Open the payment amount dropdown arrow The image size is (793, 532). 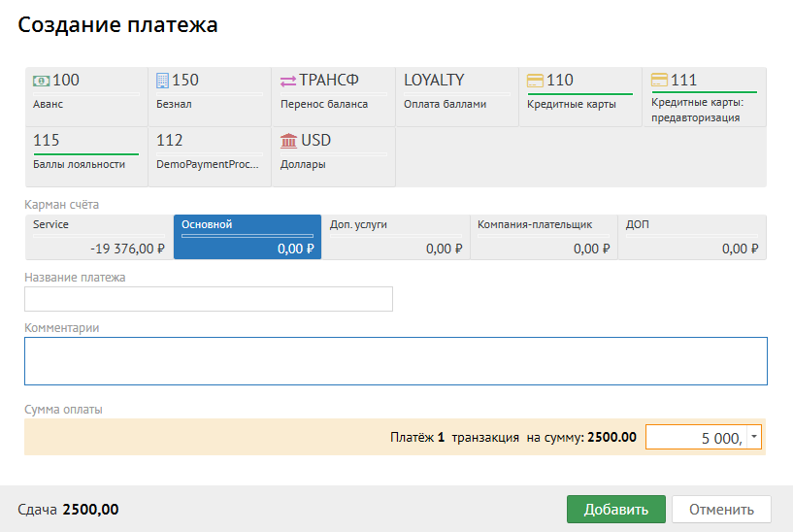(x=754, y=437)
